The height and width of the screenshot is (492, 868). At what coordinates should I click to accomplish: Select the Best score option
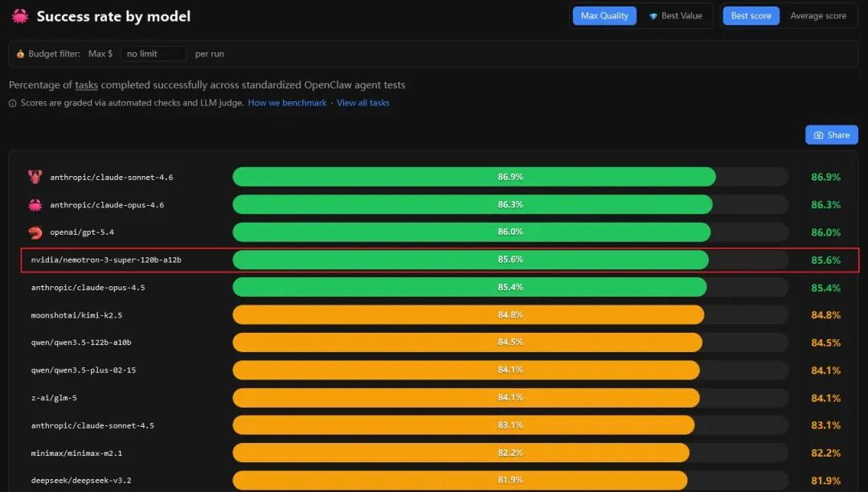pyautogui.click(x=751, y=15)
